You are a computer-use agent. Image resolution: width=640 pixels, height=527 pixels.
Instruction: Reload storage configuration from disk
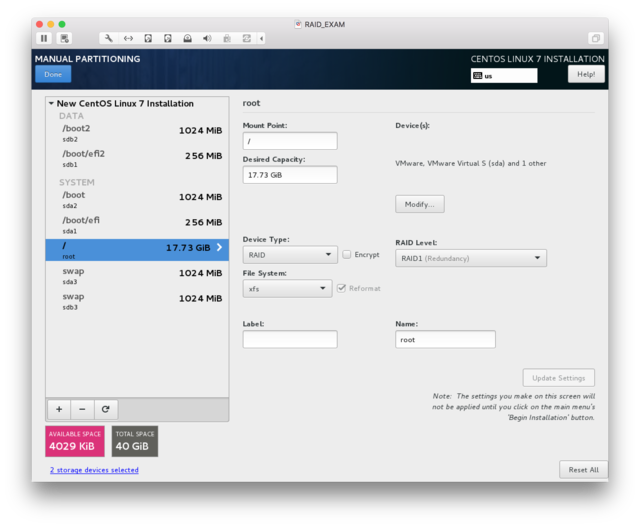(105, 409)
